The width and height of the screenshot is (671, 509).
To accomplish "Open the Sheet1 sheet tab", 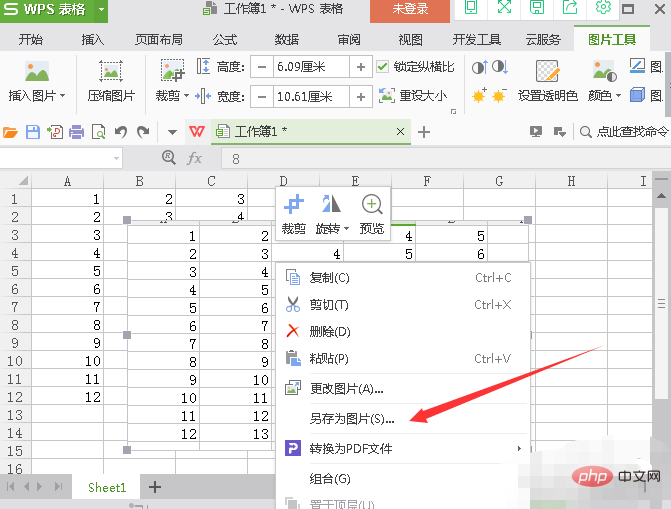I will [x=107, y=487].
